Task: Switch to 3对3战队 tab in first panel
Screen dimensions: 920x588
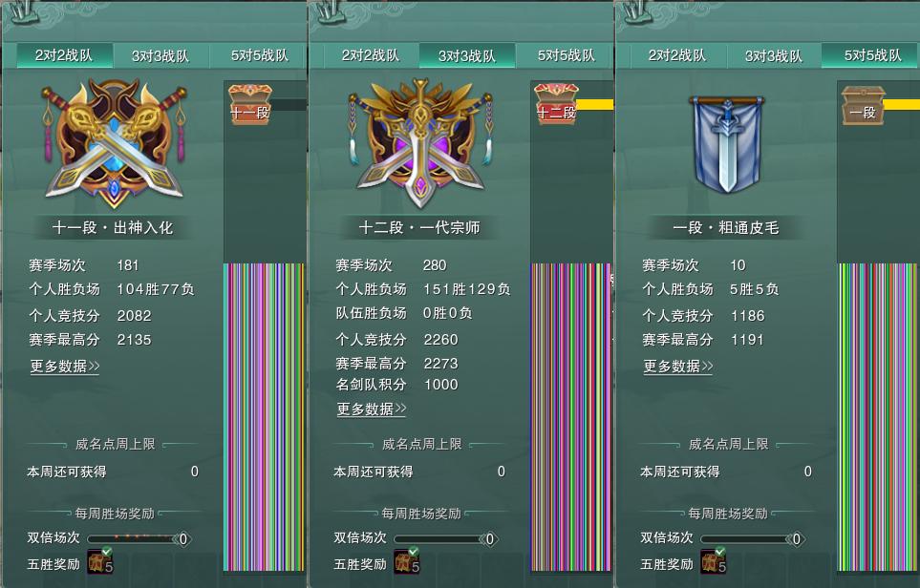Action: point(160,56)
